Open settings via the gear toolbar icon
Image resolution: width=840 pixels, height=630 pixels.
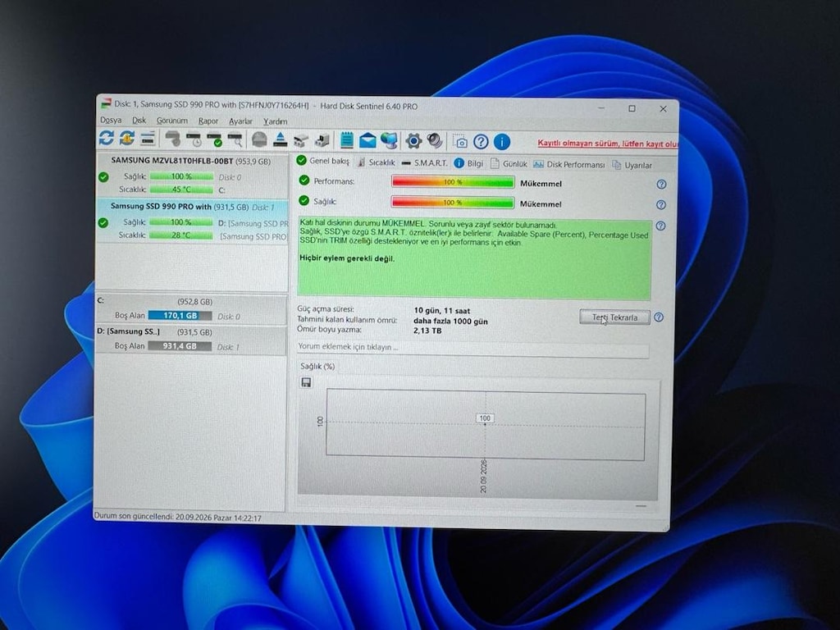413,141
